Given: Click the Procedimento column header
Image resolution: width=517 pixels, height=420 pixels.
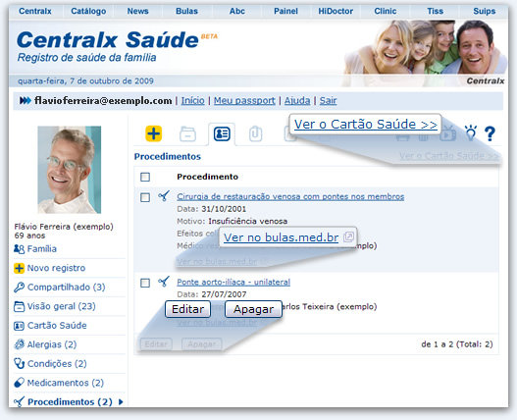Looking at the screenshot, I should pyautogui.click(x=207, y=177).
